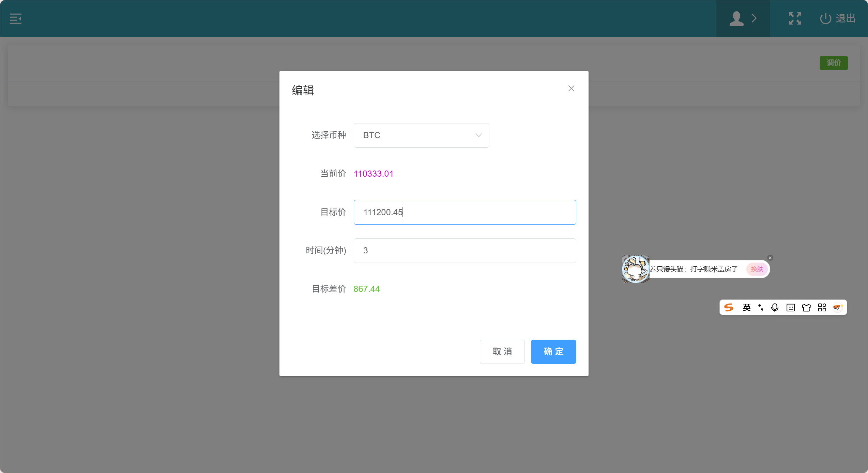Click the microphone voice input icon
Viewport: 868px width, 473px height.
pos(775,308)
